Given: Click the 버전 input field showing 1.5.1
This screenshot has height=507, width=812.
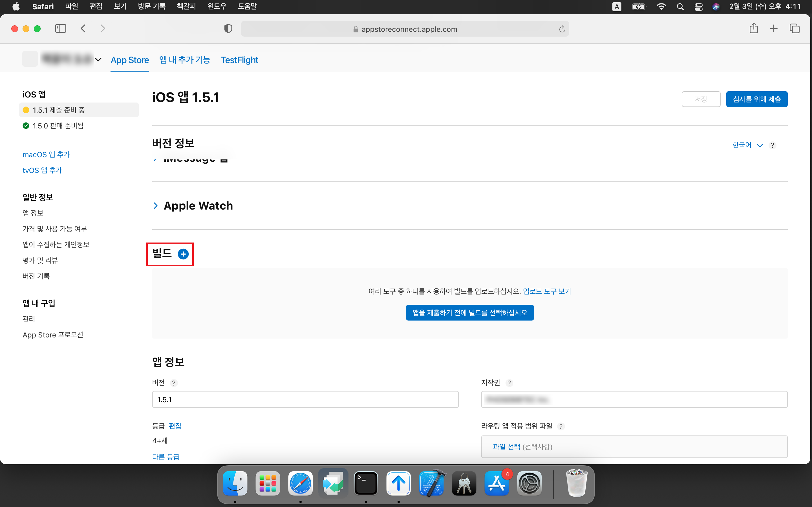Looking at the screenshot, I should click(305, 399).
